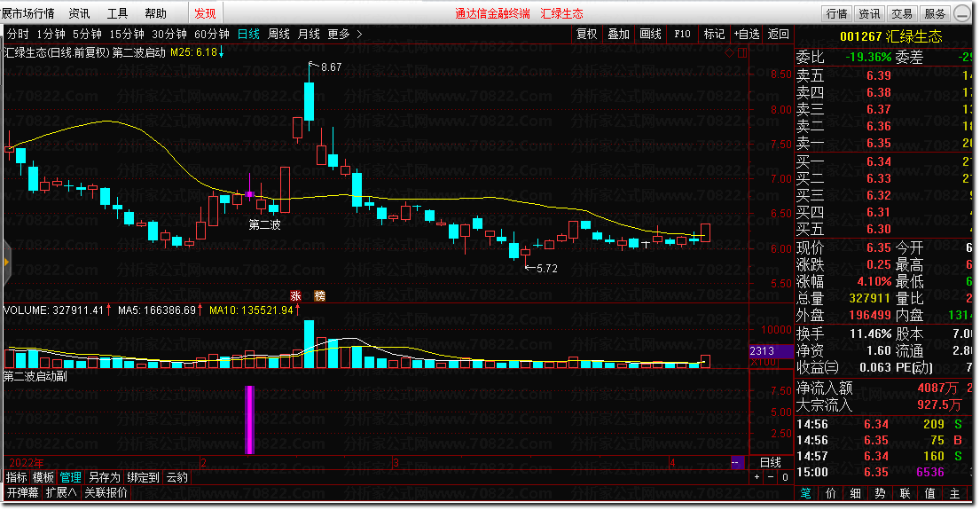Click the 涨 marker icon below the chart
The image size is (980, 510).
[x=295, y=296]
